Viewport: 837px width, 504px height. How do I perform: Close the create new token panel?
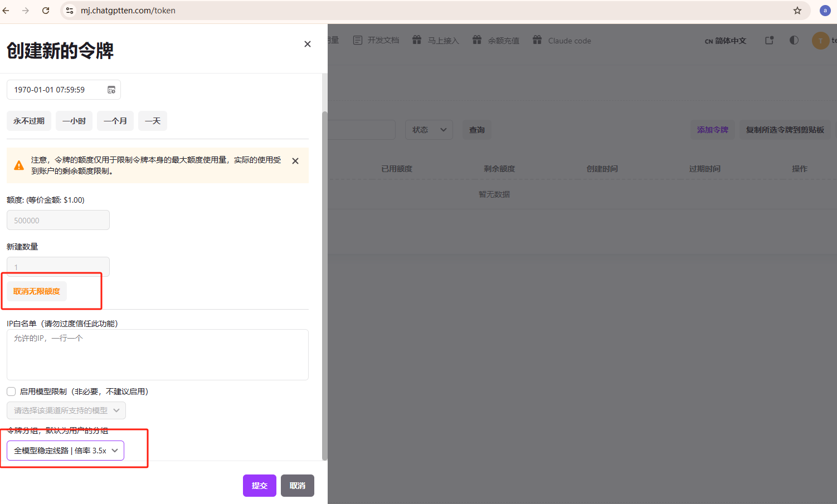(307, 44)
